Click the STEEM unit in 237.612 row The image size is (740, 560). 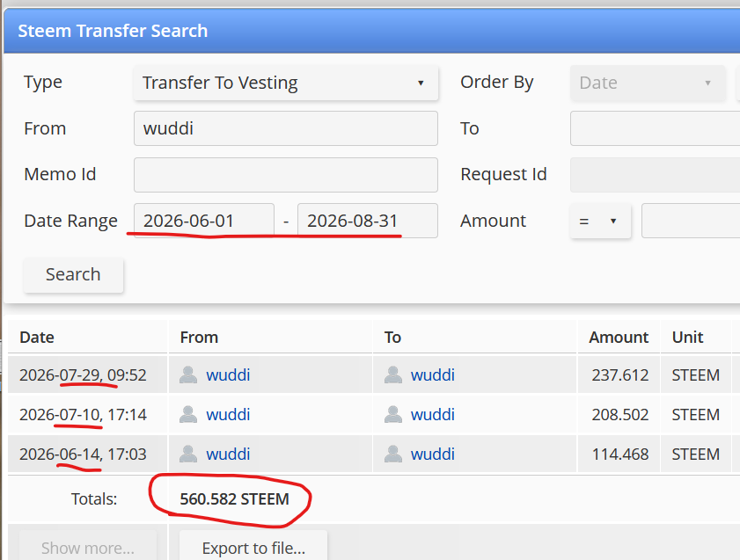click(696, 375)
